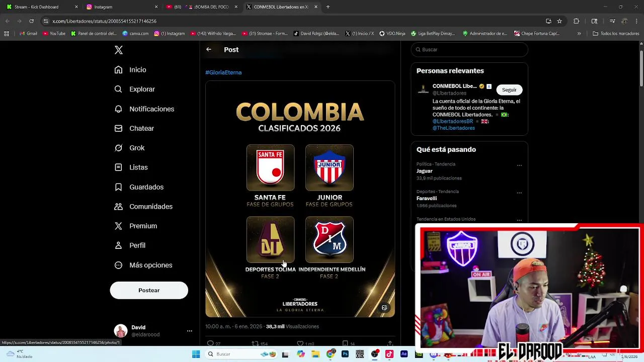The image size is (644, 362).
Task: Open Listas in the sidebar
Action: point(131,167)
